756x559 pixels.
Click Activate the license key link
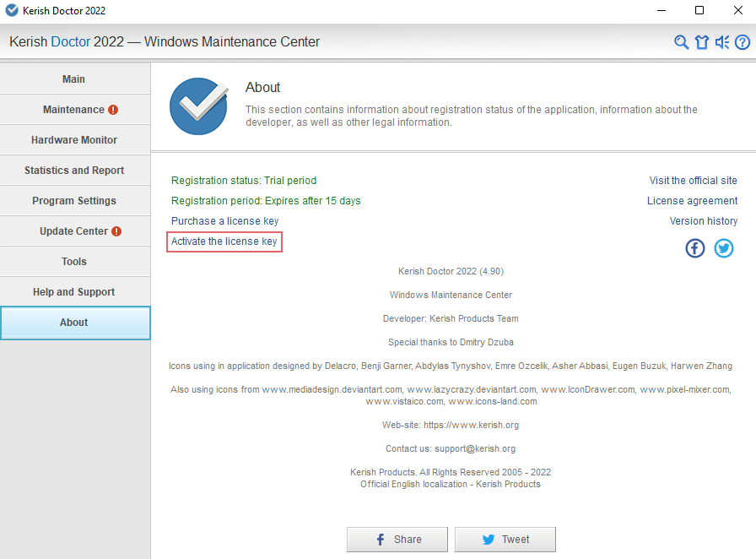[224, 242]
